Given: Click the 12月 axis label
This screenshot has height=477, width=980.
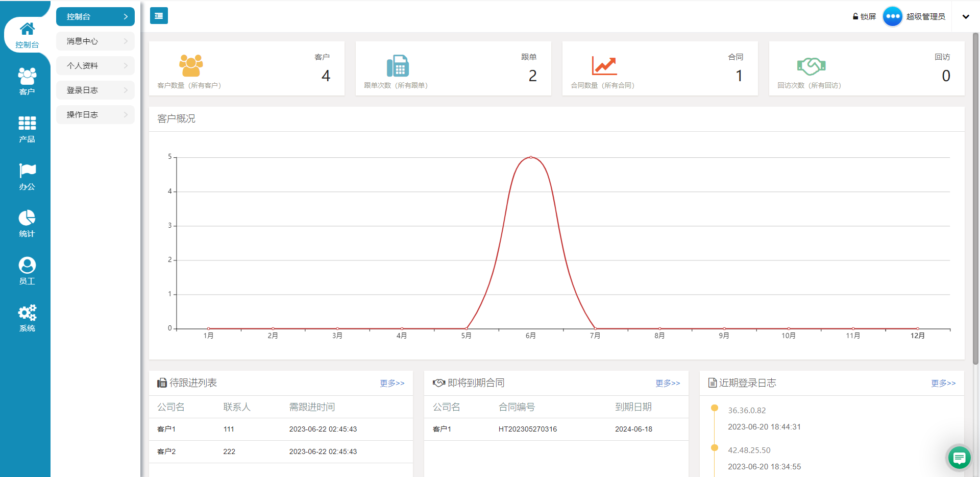Looking at the screenshot, I should 917,336.
